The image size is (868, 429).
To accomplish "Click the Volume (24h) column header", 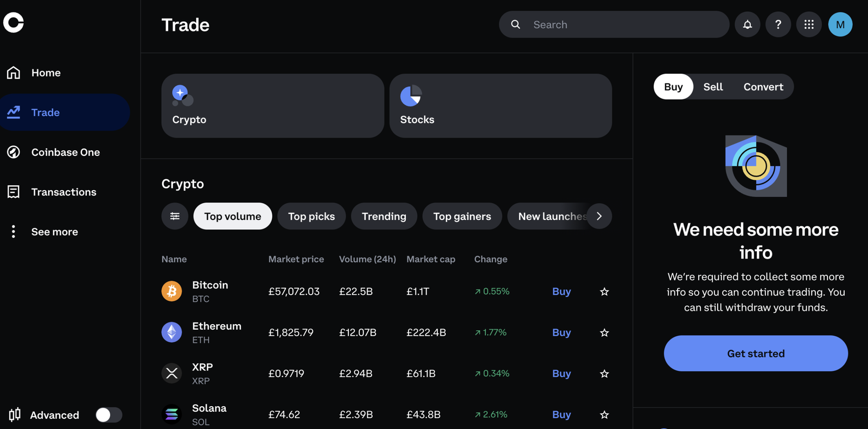I will tap(367, 259).
